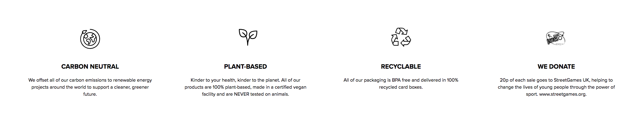The width and height of the screenshot is (644, 123).
Task: Select the recycling arrows icon
Action: click(x=401, y=37)
